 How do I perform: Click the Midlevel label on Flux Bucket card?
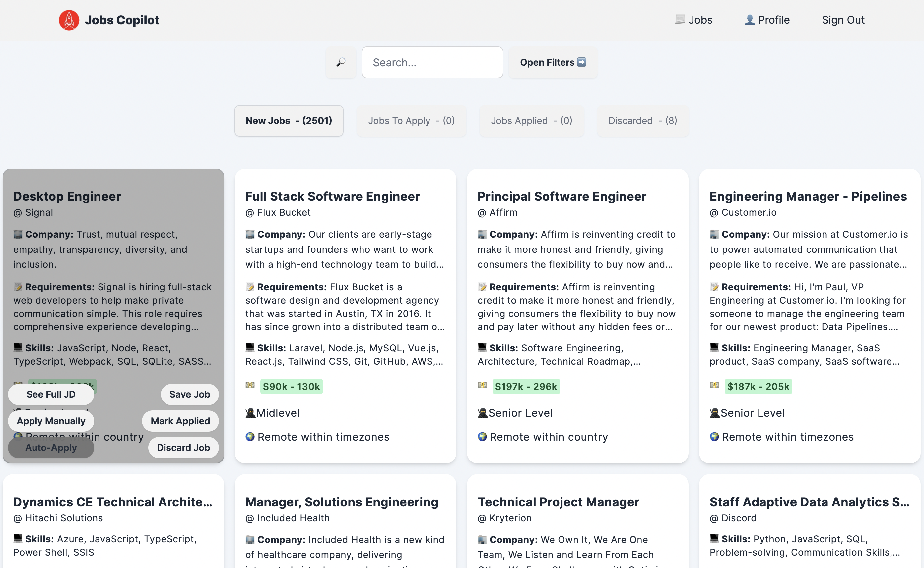(x=278, y=413)
